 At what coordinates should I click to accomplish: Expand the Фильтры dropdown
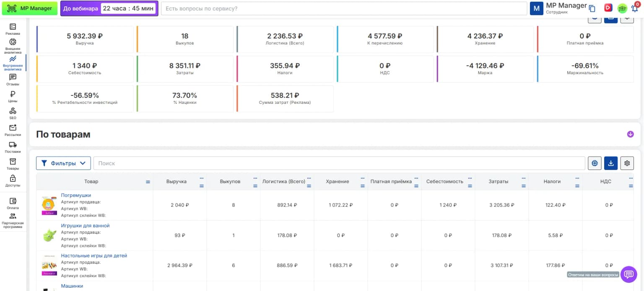coord(63,163)
